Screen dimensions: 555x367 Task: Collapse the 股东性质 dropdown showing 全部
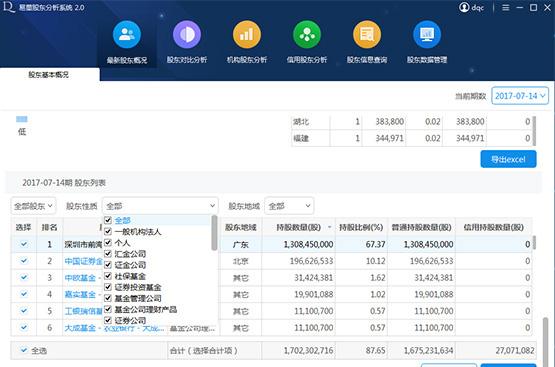tap(160, 206)
